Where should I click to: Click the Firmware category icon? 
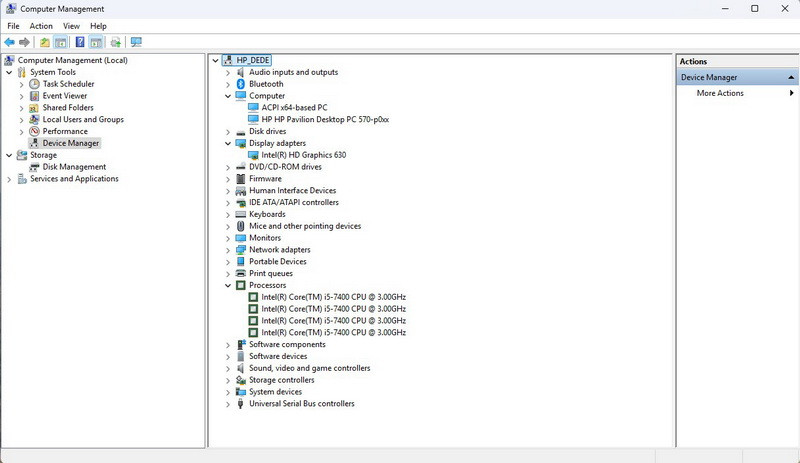241,179
